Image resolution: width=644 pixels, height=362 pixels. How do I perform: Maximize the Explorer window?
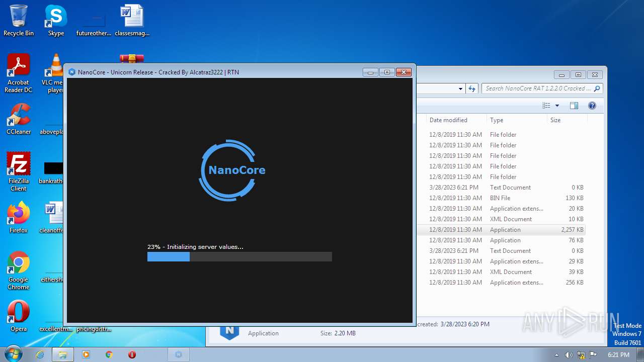(x=578, y=74)
